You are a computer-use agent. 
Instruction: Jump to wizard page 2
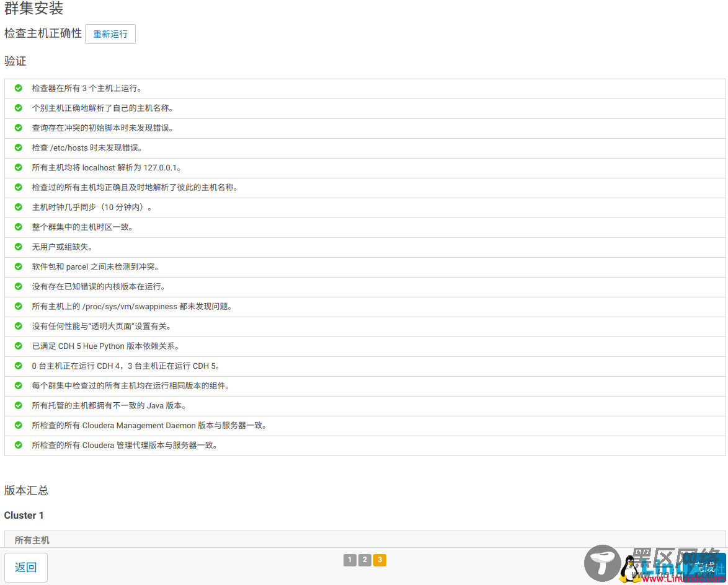point(365,560)
